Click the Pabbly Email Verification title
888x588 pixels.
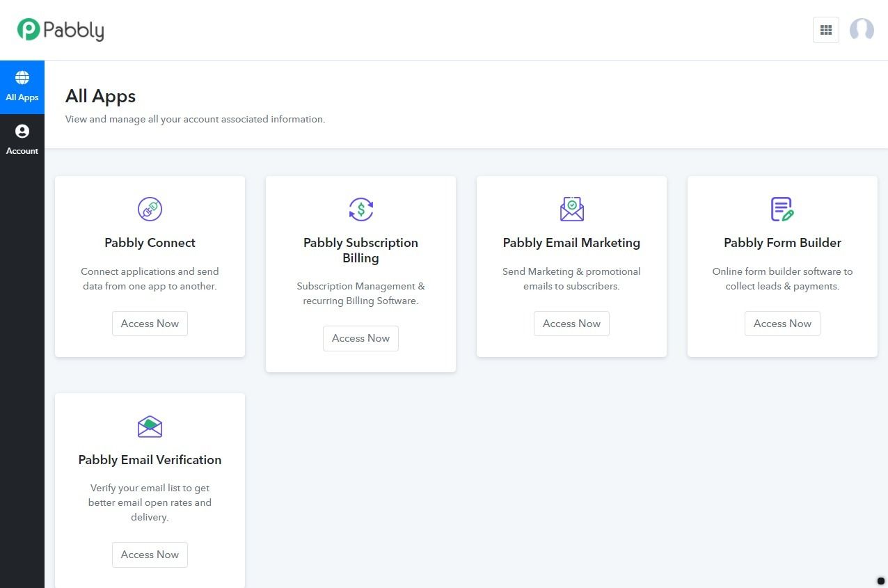tap(150, 460)
